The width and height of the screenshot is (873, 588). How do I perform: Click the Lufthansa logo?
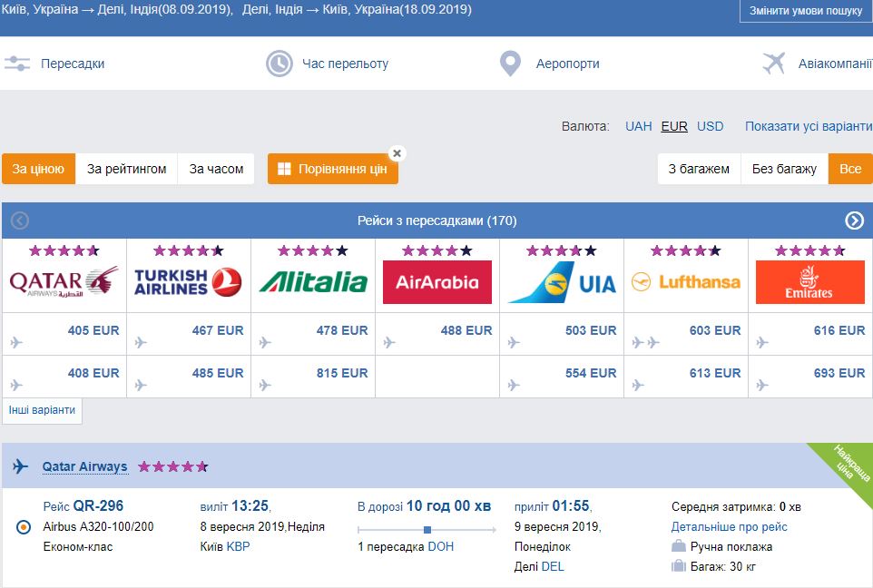pos(686,281)
